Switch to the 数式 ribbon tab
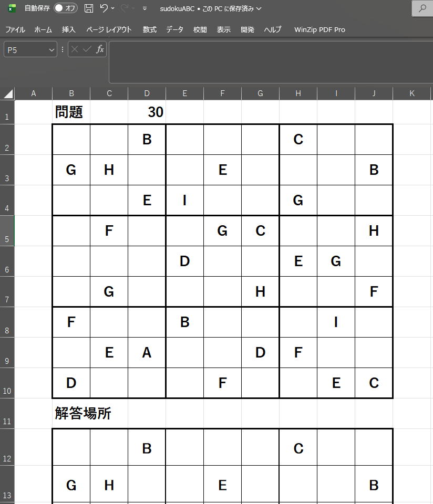The image size is (433, 504). click(149, 29)
